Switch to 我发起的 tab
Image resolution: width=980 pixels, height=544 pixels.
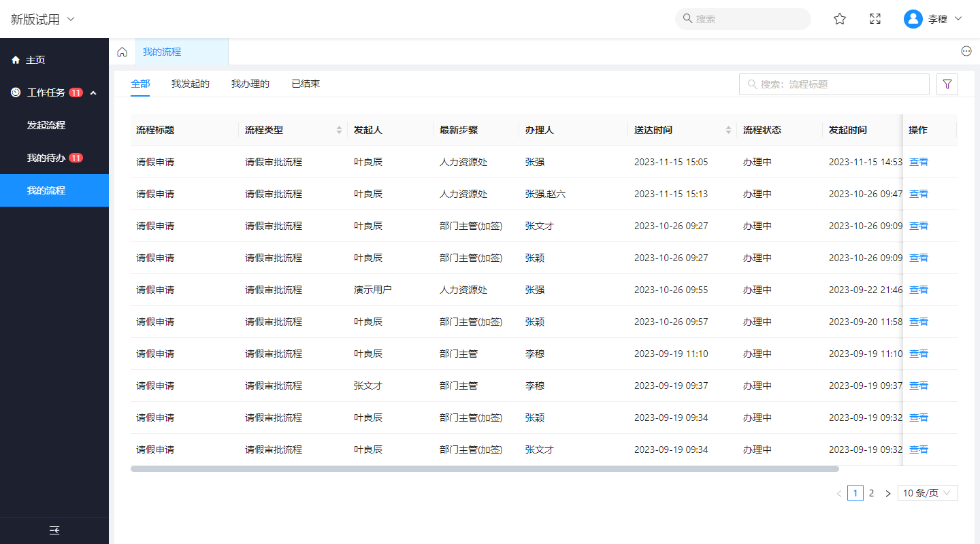(x=191, y=84)
